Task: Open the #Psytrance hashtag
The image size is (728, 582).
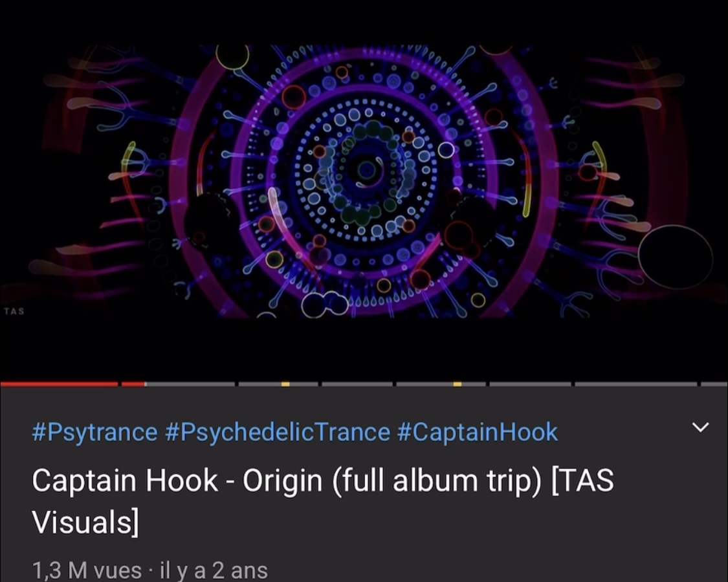Action: click(94, 432)
